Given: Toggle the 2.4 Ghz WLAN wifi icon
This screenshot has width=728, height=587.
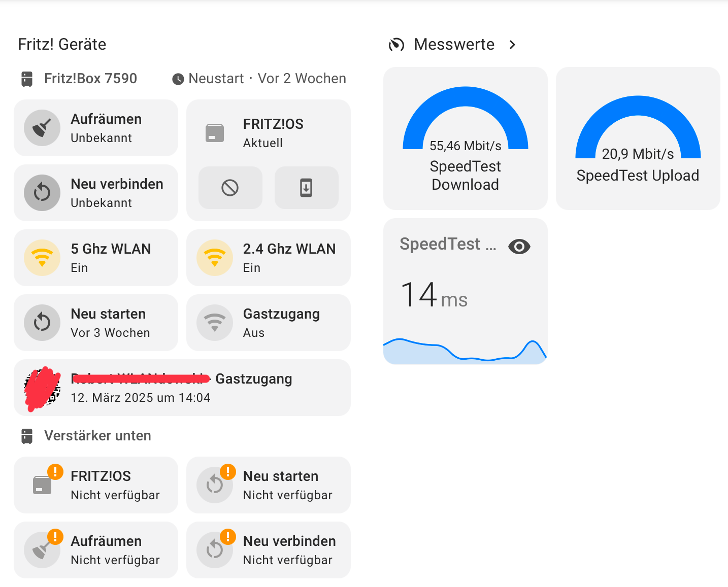Looking at the screenshot, I should [215, 258].
